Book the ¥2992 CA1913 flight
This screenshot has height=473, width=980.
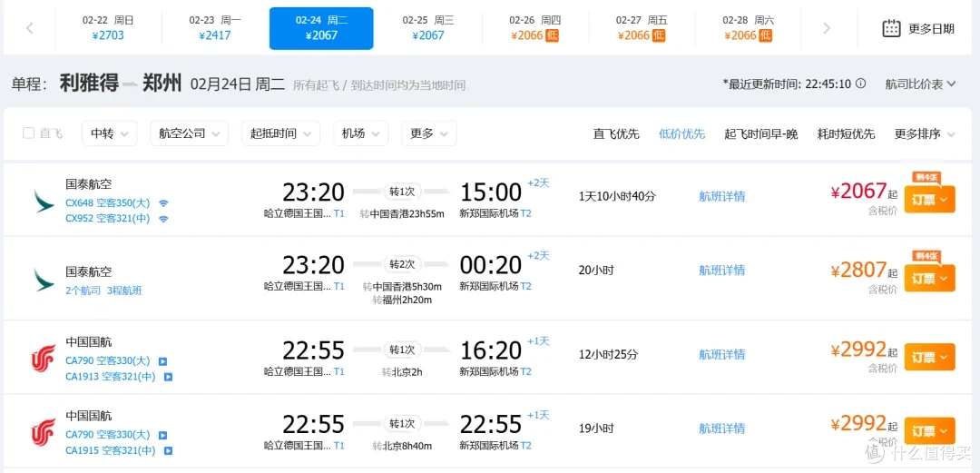tap(929, 358)
